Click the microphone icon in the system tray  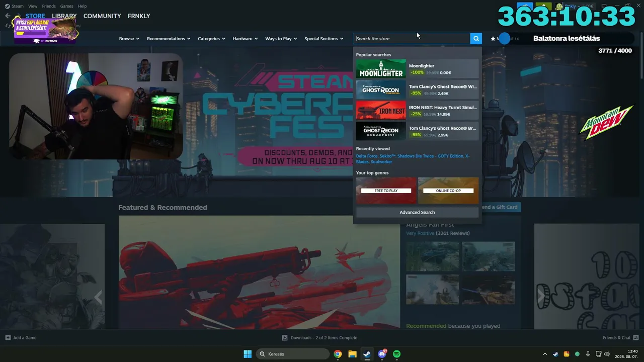click(x=588, y=354)
